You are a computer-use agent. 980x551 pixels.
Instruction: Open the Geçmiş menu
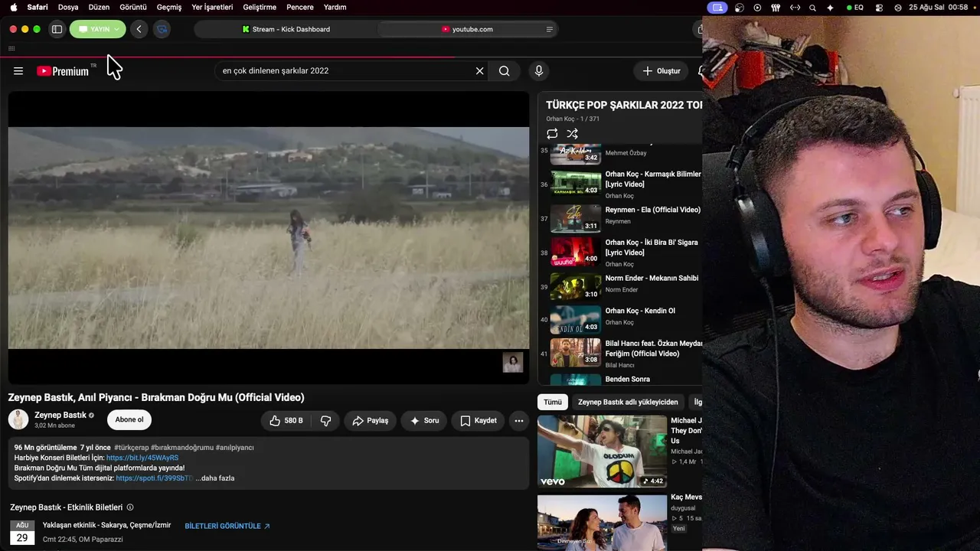pos(169,7)
